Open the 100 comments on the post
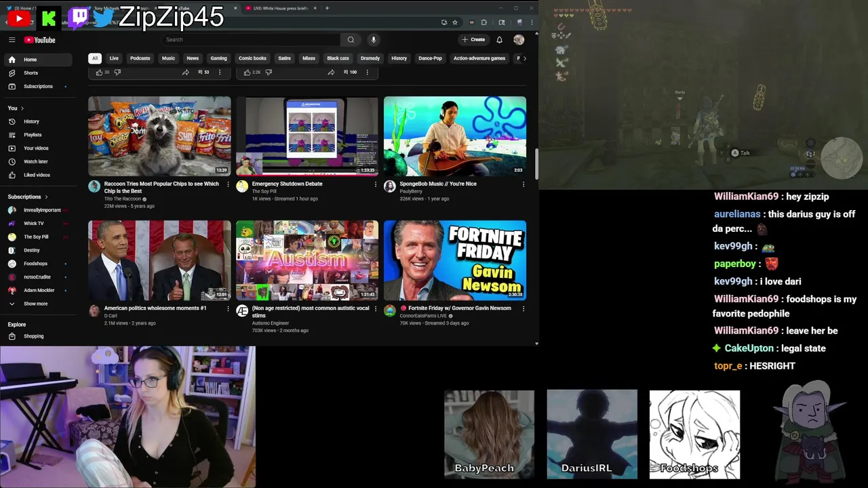 351,72
